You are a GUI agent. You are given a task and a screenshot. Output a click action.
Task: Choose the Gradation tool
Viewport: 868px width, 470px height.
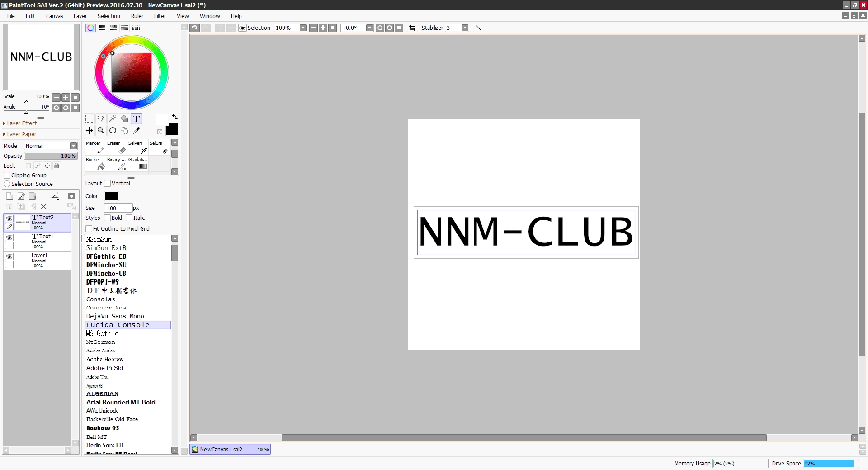137,164
